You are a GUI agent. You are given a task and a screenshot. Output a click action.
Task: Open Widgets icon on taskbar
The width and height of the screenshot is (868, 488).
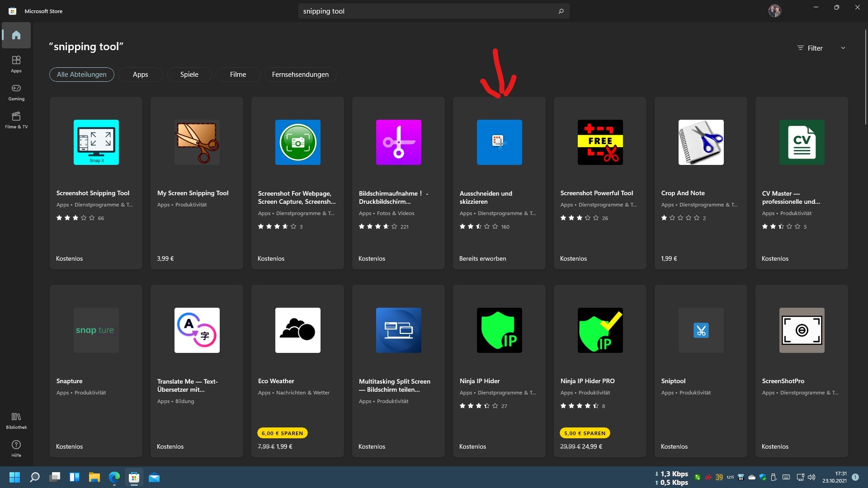[x=74, y=477]
